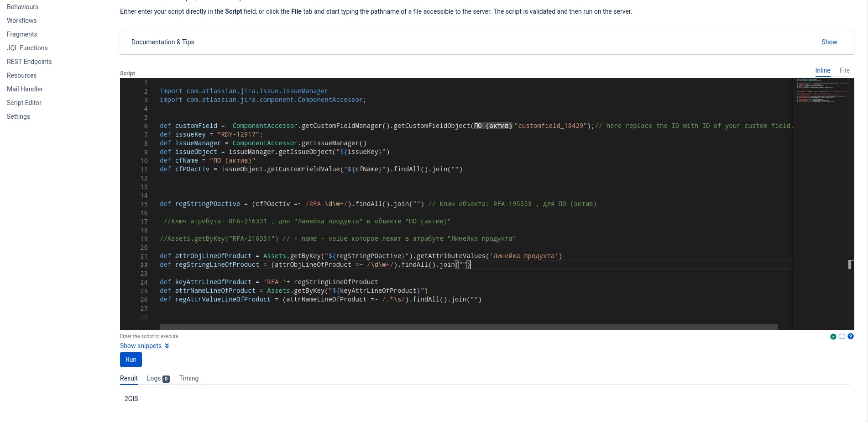Switch to the Inline tab
This screenshot has height=423, width=868.
(823, 70)
